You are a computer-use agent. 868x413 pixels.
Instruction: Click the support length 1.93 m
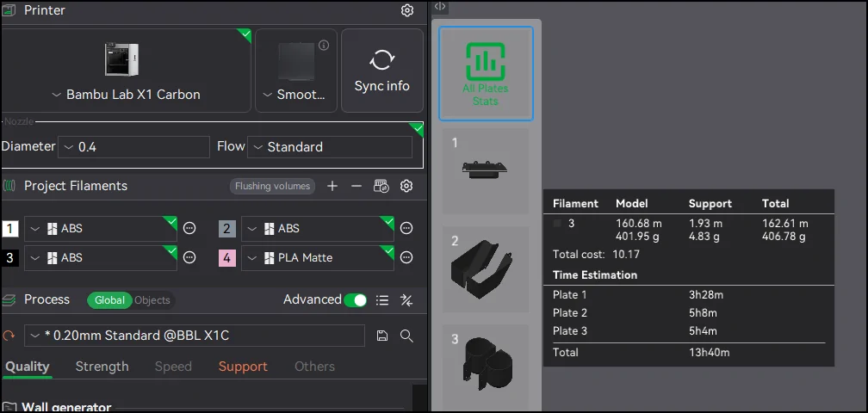click(705, 224)
